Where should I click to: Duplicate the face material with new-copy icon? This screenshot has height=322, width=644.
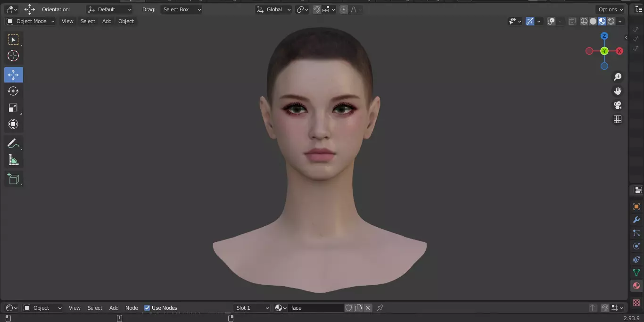pyautogui.click(x=358, y=308)
